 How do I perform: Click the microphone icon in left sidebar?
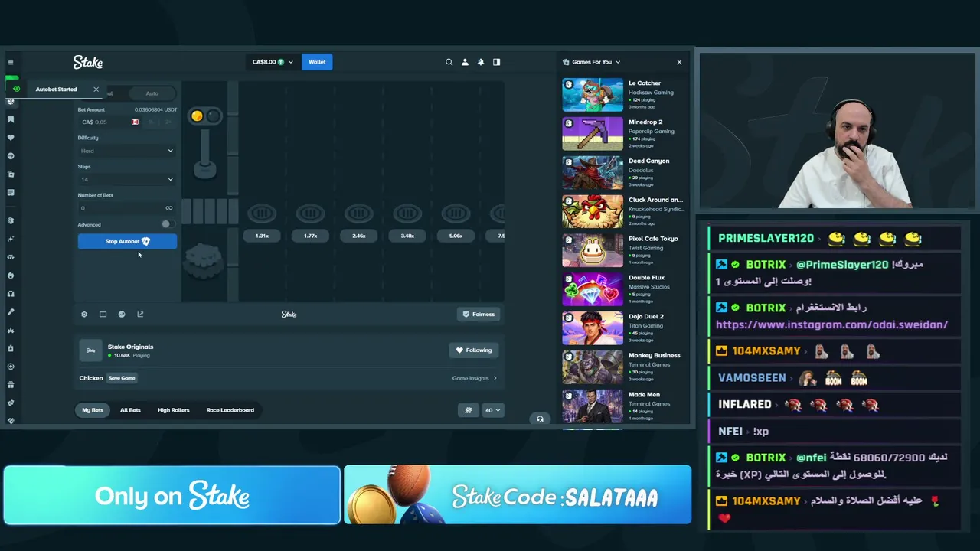tap(11, 312)
